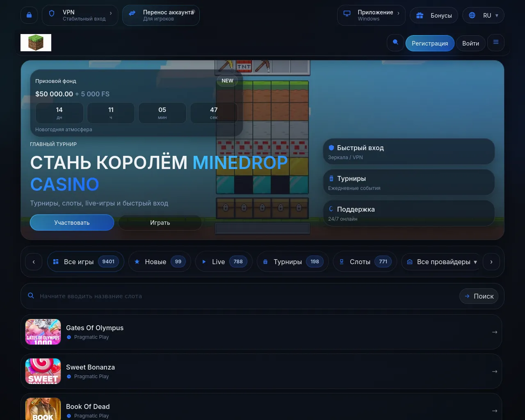The image size is (525, 420).
Task: Click the support icon beside Поддержка
Action: 331,209
